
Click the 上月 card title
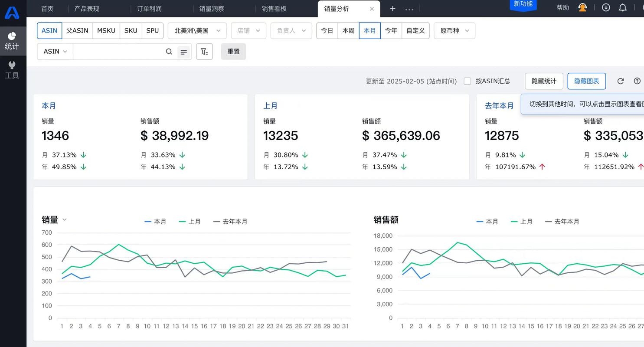270,106
